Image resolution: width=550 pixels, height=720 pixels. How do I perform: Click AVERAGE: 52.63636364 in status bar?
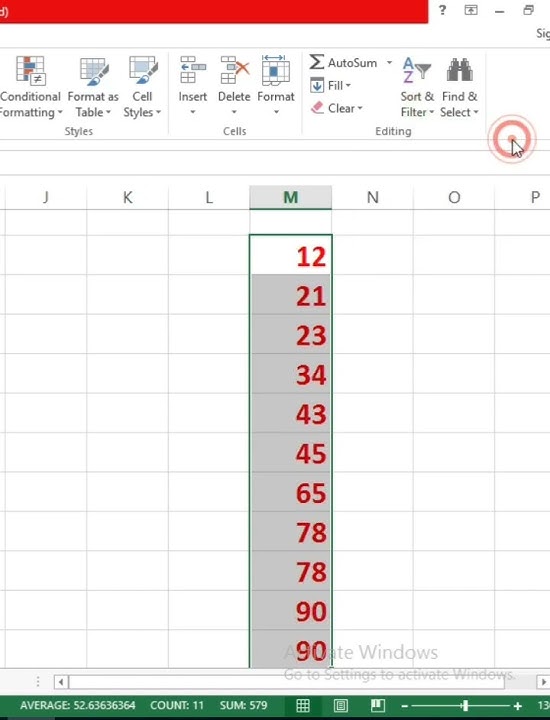pos(78,705)
